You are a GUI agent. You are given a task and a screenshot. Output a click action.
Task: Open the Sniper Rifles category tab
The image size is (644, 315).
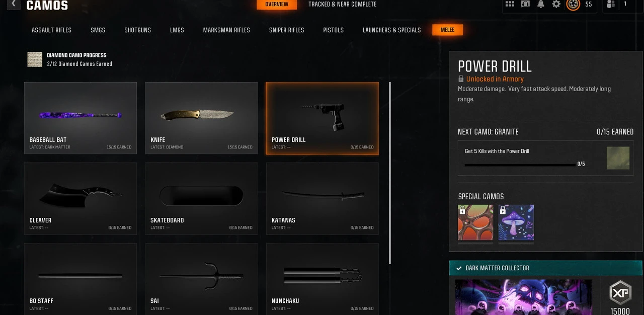pyautogui.click(x=287, y=30)
